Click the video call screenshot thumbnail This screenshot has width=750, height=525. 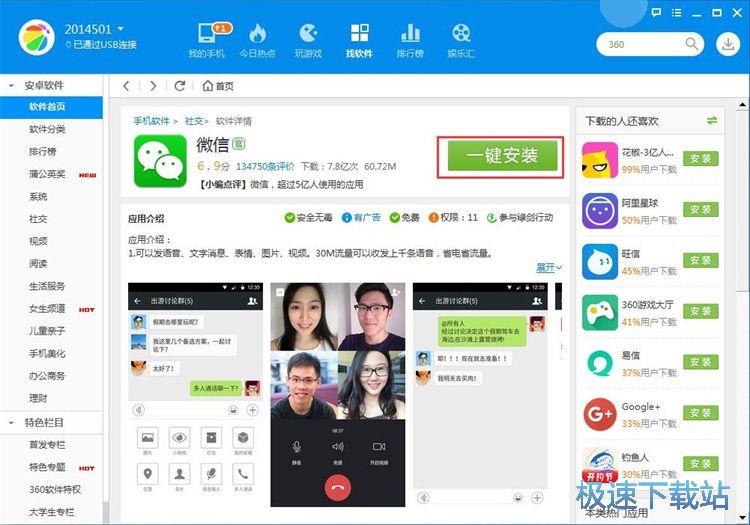(338, 394)
